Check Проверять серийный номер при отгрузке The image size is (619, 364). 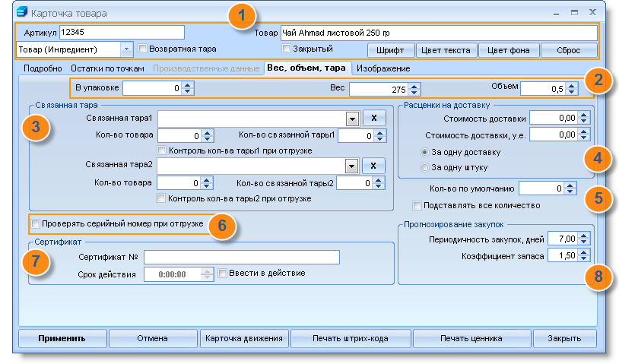point(36,224)
